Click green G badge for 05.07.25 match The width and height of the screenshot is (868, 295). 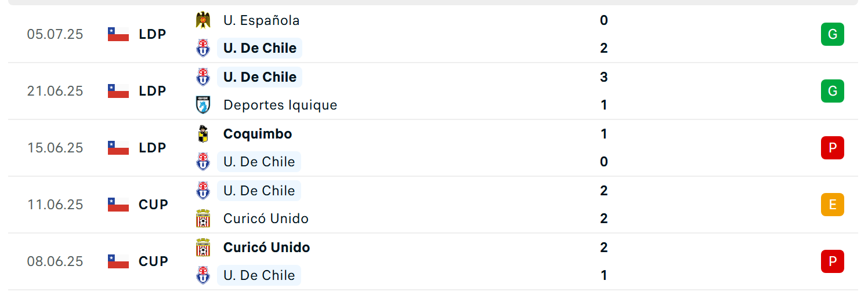tap(832, 34)
